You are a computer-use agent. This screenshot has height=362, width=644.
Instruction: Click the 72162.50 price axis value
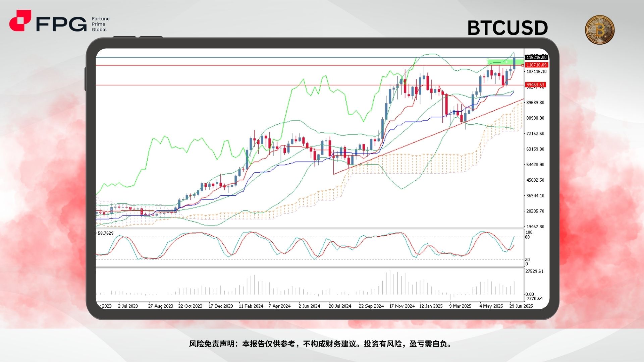[x=535, y=133]
